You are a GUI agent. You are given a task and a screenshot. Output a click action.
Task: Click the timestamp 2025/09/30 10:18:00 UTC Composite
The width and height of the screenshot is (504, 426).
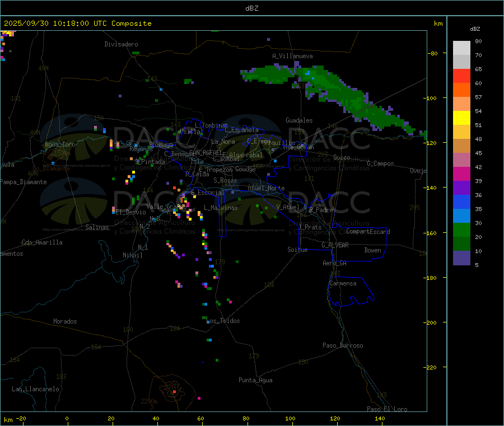click(x=77, y=24)
